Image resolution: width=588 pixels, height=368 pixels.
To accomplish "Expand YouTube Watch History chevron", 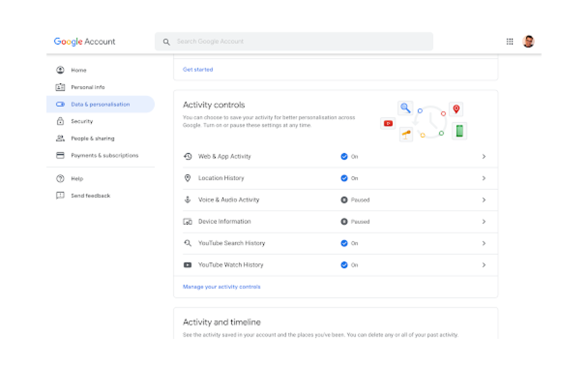I will click(484, 265).
